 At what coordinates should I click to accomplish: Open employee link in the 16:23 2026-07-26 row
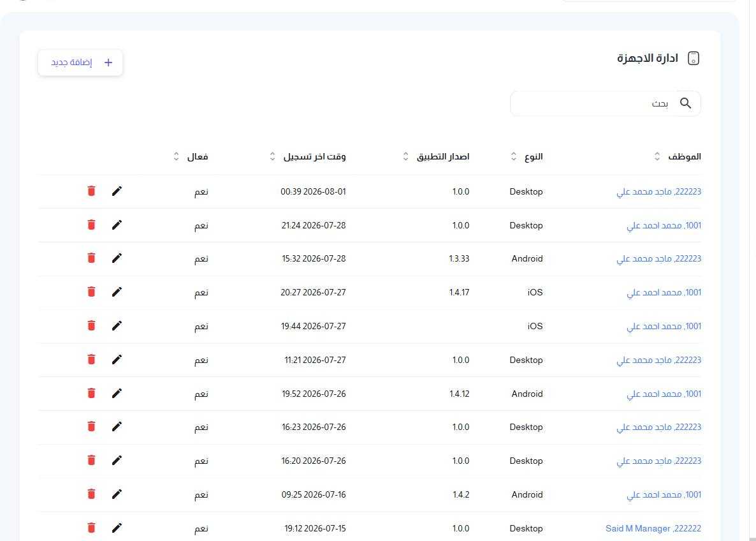point(658,427)
